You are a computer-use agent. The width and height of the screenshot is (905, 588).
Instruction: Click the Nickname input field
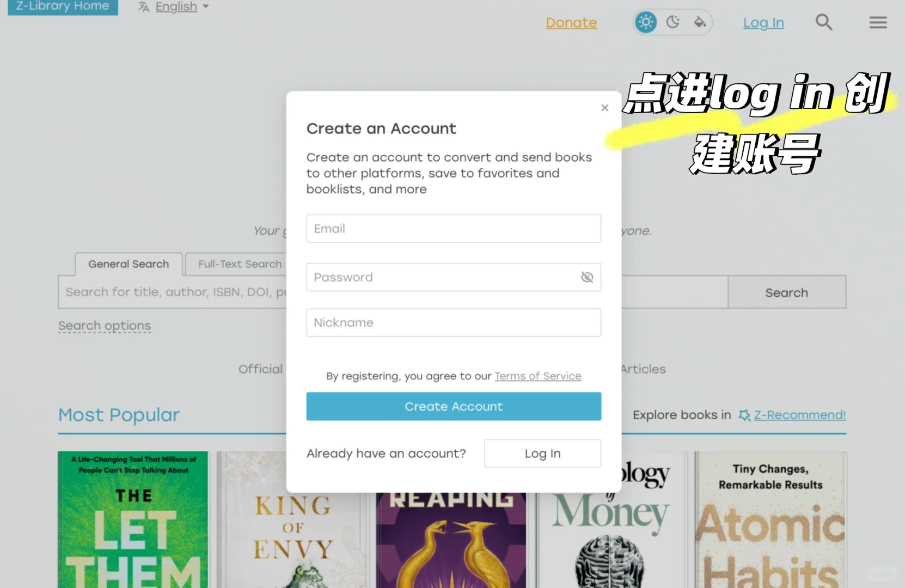coord(454,322)
